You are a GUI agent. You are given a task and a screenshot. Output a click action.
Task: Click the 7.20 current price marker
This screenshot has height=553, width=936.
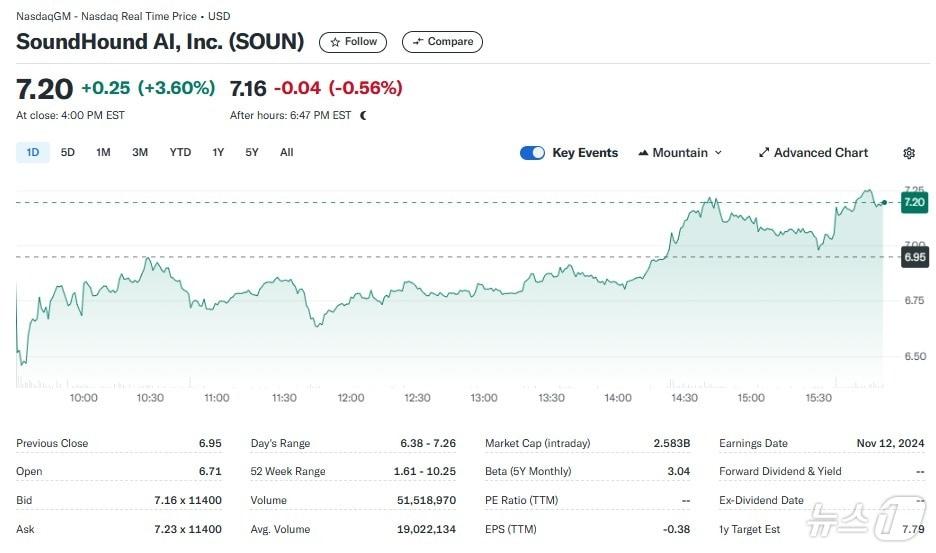click(x=914, y=202)
